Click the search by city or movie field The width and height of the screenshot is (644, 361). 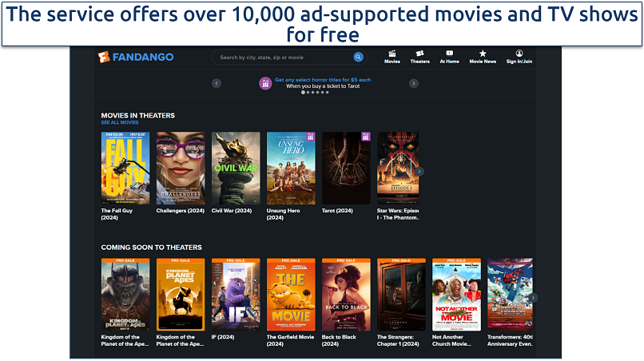click(x=283, y=57)
